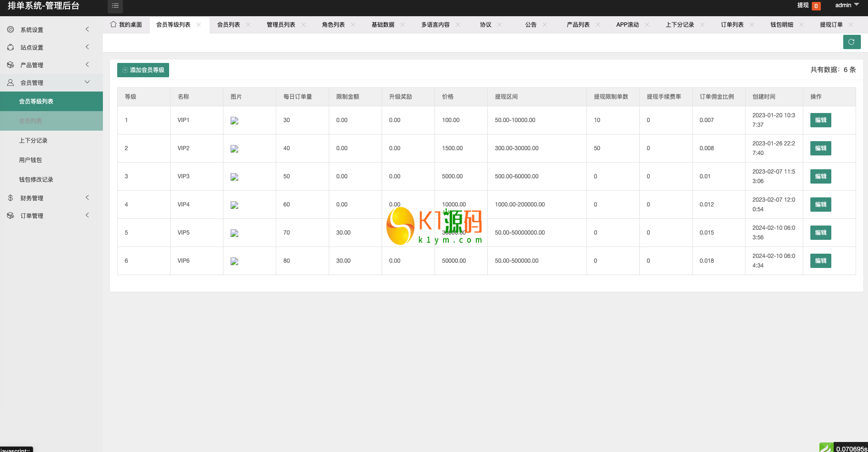868x452 pixels.
Task: Expand 财务管理 menu chevron
Action: 87,197
